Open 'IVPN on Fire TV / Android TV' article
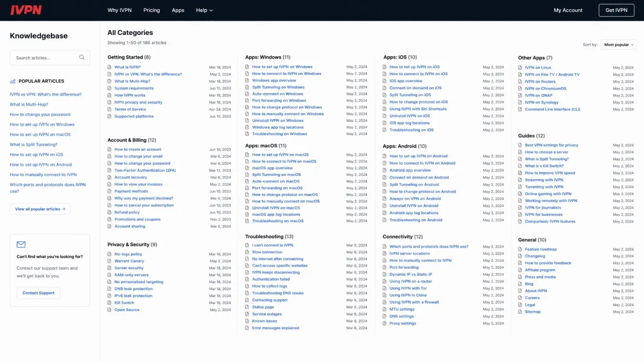 tap(552, 75)
